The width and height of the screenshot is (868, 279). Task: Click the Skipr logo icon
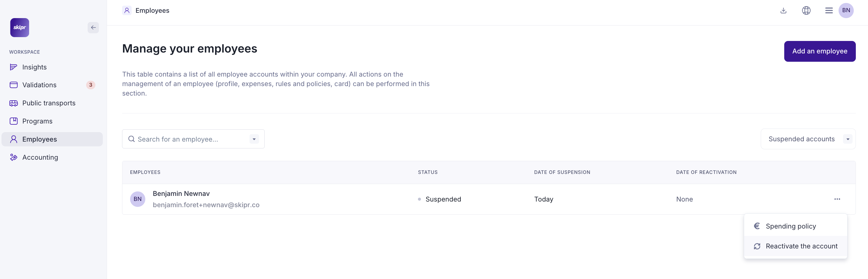(x=20, y=28)
